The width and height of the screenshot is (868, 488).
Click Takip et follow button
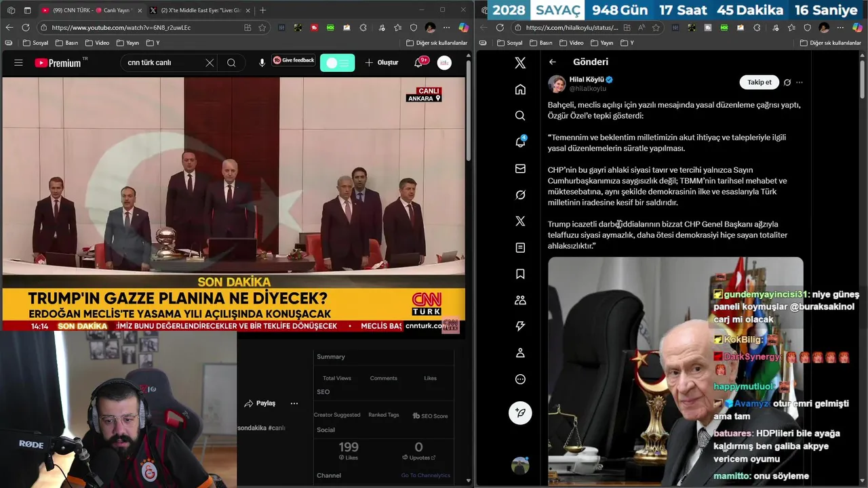(759, 83)
